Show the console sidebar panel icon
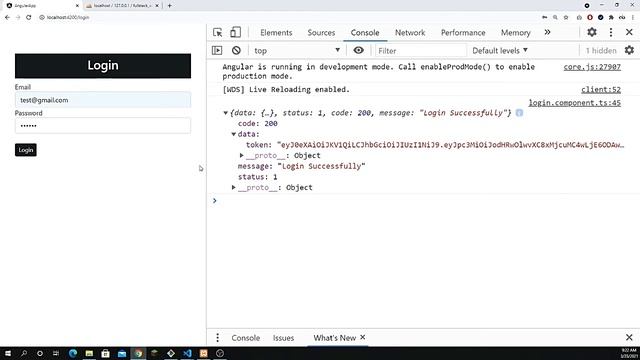This screenshot has width=640, height=360. tap(217, 50)
